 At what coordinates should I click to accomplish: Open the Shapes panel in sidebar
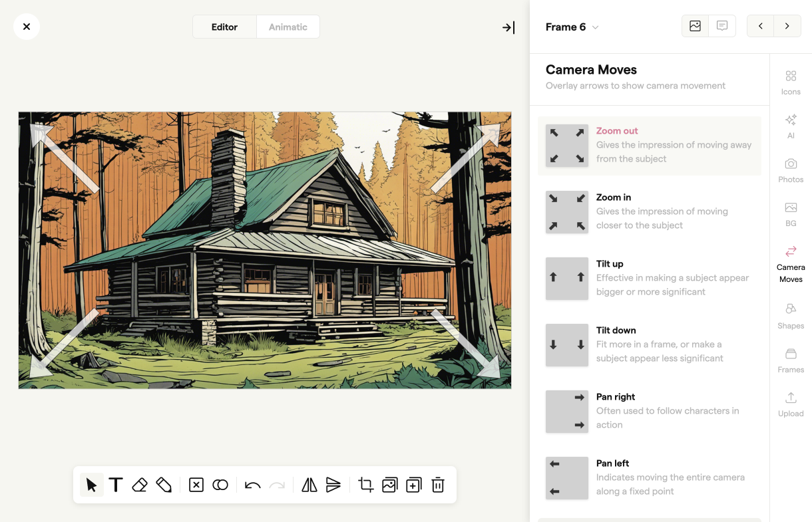click(x=791, y=316)
